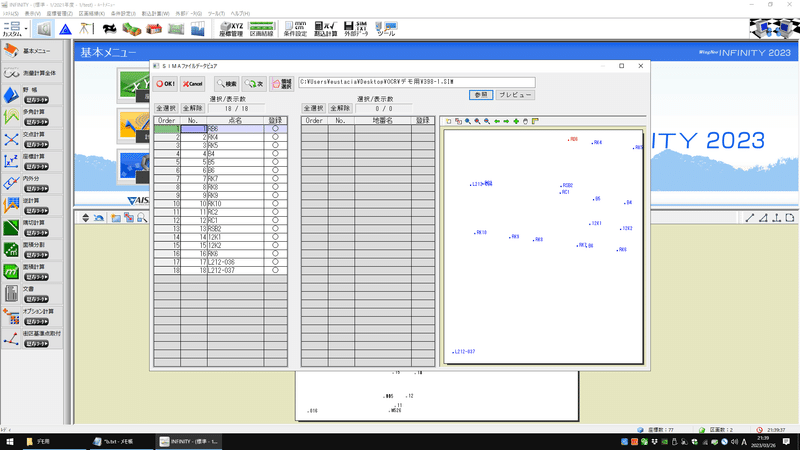Open the メモ帳 window from taskbar
This screenshot has width=800, height=450.
[119, 441]
